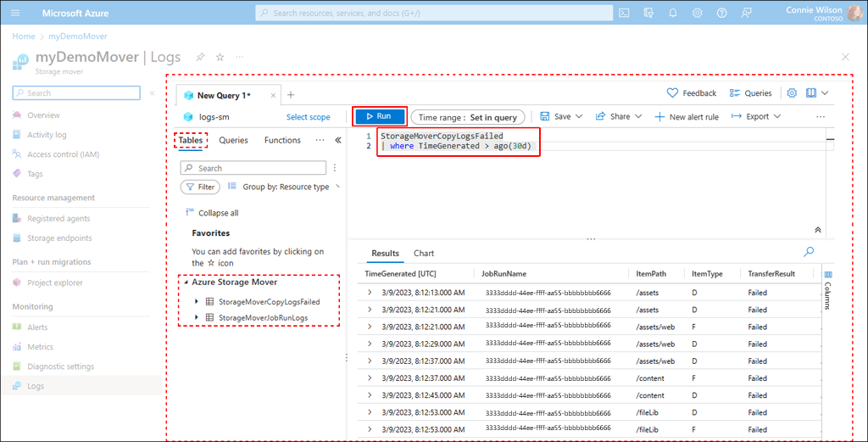Screen dimensions: 868x442
Task: Open the portal Feedback icon in header
Action: coord(746,13)
